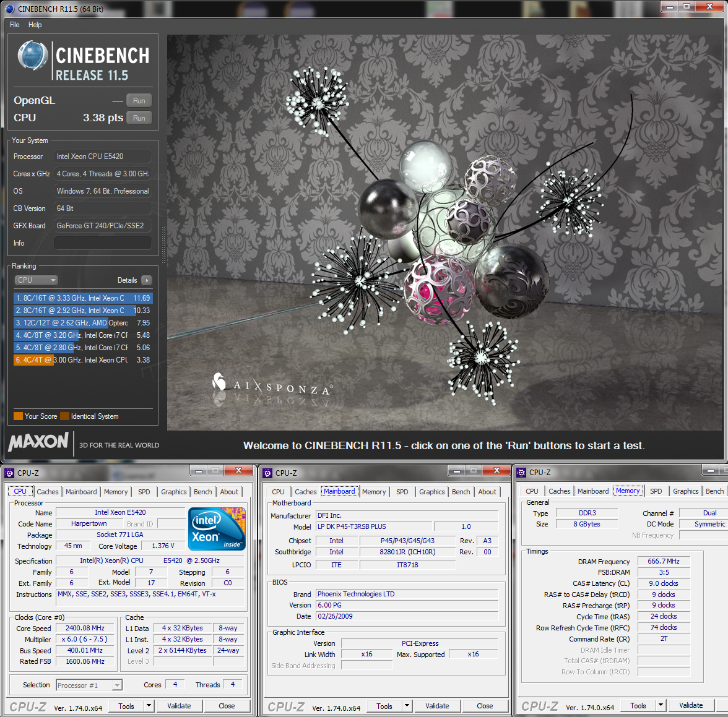The width and height of the screenshot is (728, 717).
Task: Select CPU tab in Memory window
Action: 532,491
